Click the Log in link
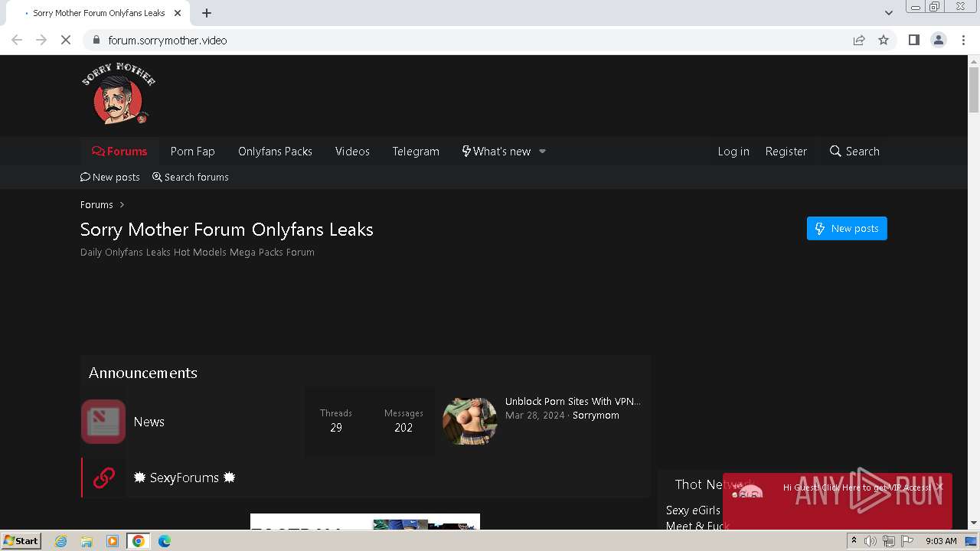 733,152
